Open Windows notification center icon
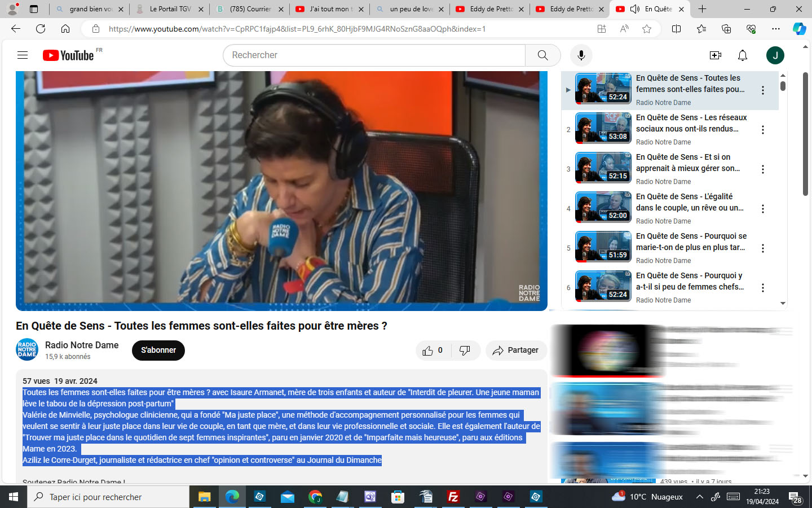Viewport: 812px width, 508px height. 796,497
